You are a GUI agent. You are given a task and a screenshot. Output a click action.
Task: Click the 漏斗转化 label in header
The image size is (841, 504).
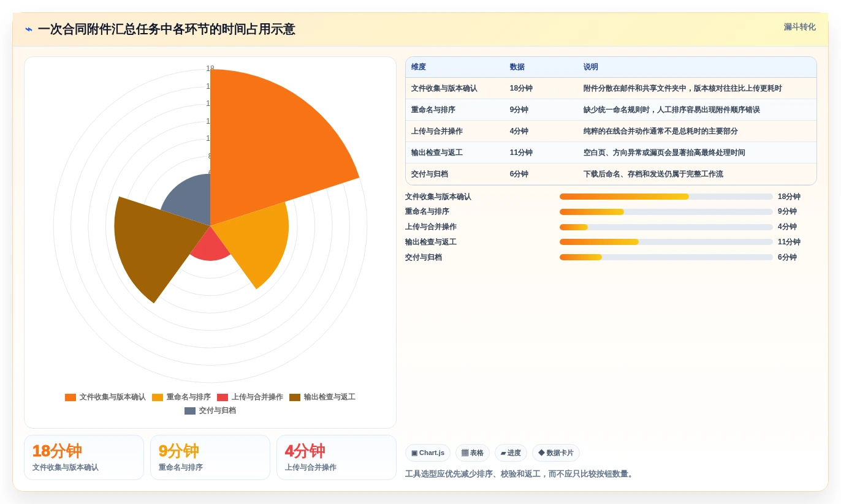[x=799, y=27]
